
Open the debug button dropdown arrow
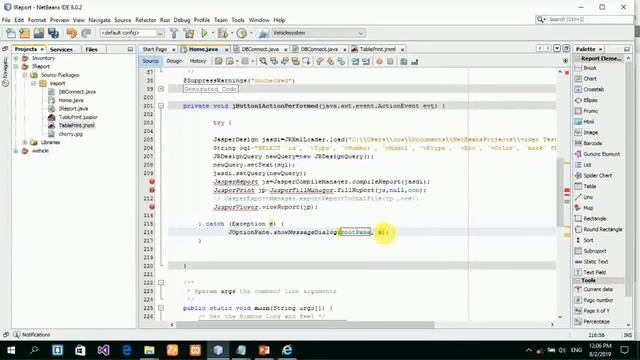232,33
